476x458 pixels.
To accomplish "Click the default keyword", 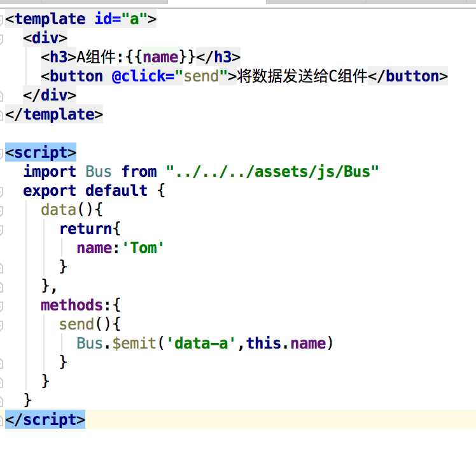I will click(x=116, y=191).
